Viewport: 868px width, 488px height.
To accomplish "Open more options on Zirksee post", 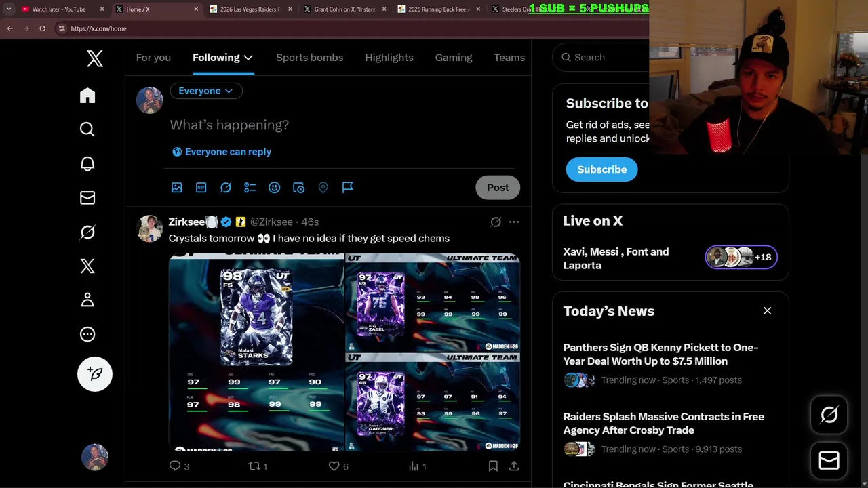I will (514, 222).
